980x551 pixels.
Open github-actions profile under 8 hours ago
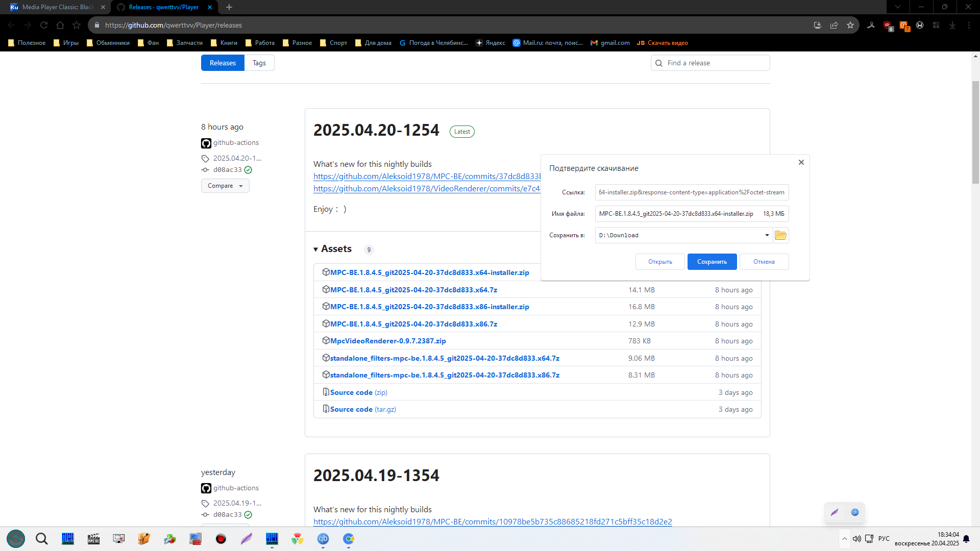point(236,143)
